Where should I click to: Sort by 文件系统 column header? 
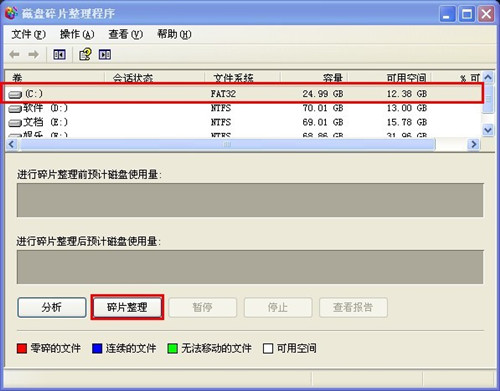(x=242, y=78)
